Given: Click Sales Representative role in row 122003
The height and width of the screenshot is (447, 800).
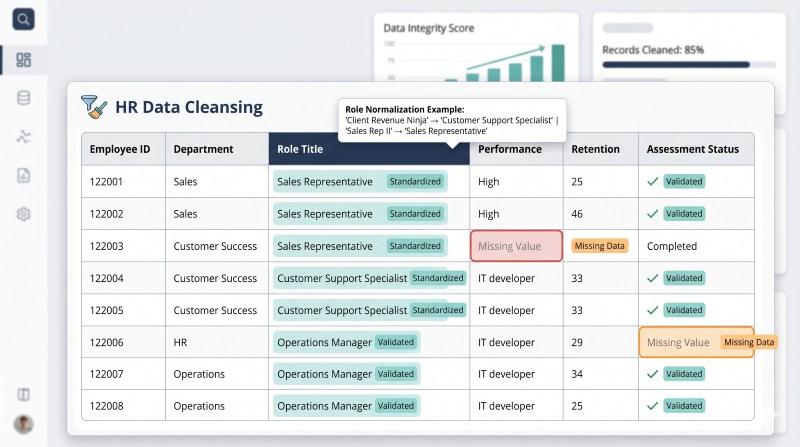Looking at the screenshot, I should click(x=325, y=246).
